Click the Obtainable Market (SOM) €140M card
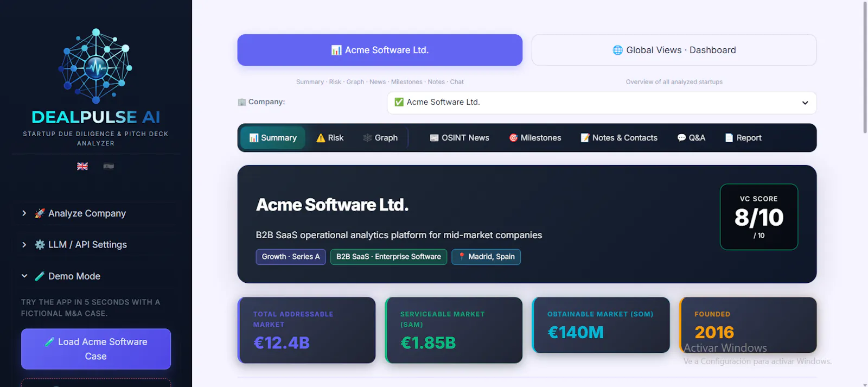Viewport: 868px width, 387px height. [601, 325]
